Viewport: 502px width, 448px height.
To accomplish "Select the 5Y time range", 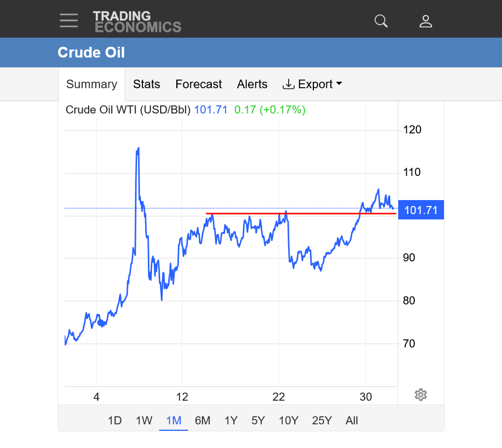I will coord(258,421).
